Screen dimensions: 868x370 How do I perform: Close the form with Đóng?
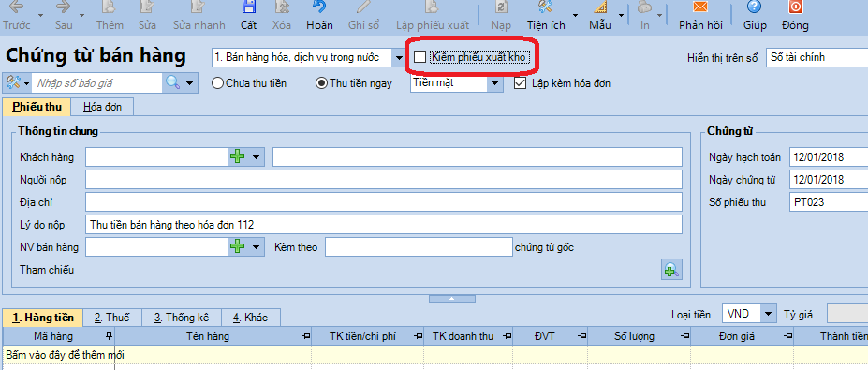[x=796, y=16]
